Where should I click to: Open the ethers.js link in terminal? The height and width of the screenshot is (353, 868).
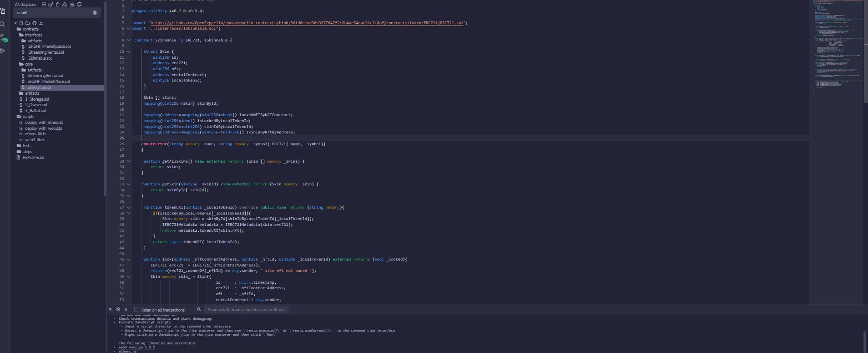point(128,351)
